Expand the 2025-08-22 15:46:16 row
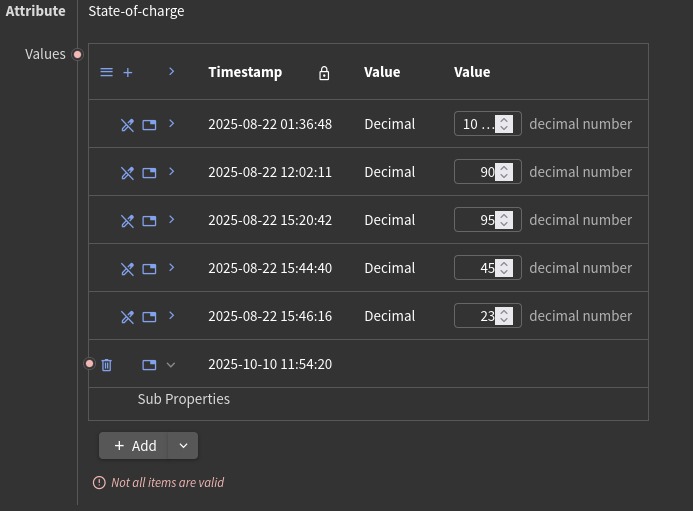Screen dimensions: 693x511 [172, 316]
